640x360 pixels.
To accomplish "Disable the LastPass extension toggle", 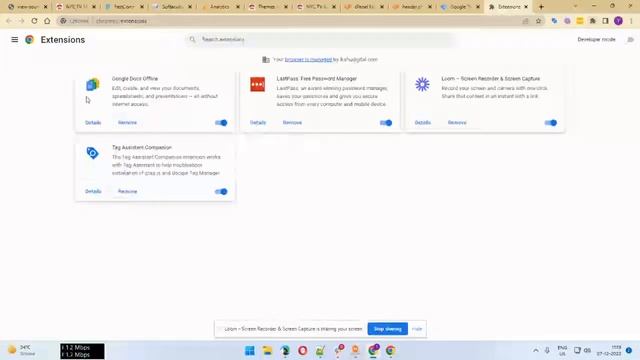I will tap(386, 122).
